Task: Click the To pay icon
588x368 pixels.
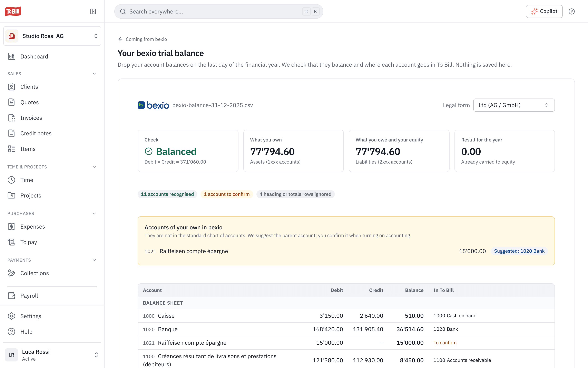Action: [x=11, y=242]
